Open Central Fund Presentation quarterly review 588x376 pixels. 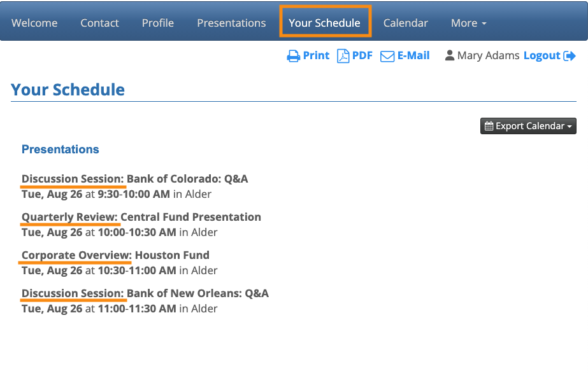(141, 217)
